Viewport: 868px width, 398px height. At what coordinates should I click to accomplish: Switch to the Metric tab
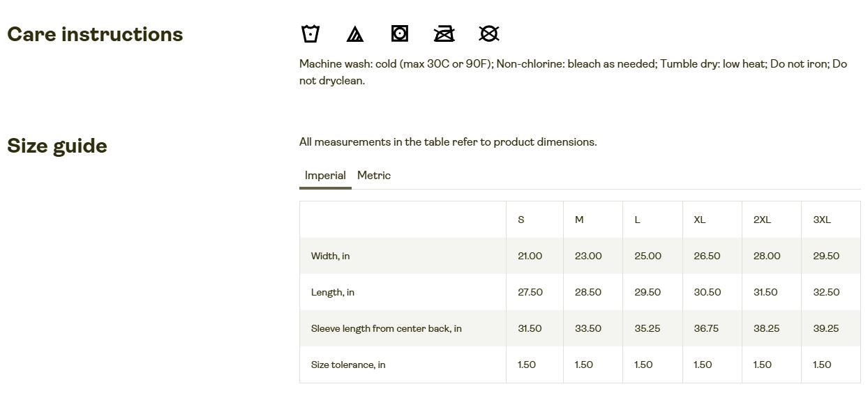click(374, 176)
